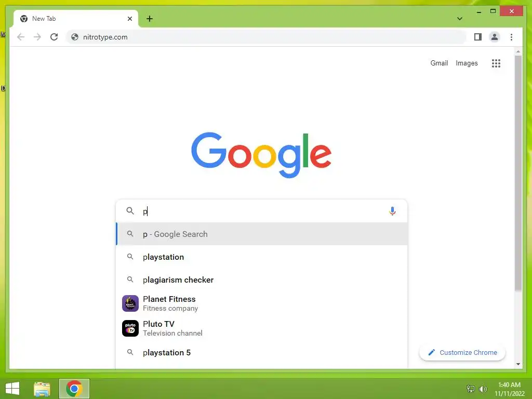
Task: Open the Windows Start button
Action: (12, 389)
